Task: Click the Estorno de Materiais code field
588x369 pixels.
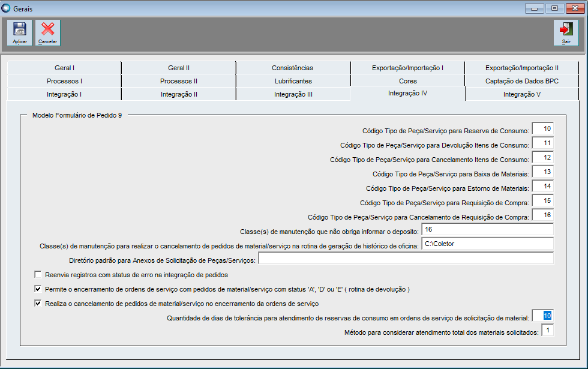Action: click(542, 187)
